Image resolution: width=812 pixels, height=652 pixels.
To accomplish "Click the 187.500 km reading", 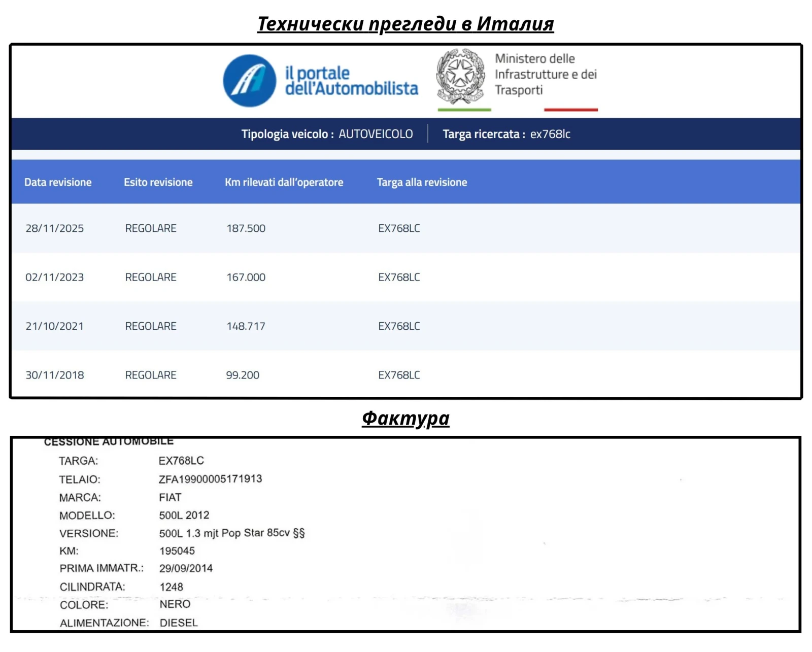I will coord(246,228).
